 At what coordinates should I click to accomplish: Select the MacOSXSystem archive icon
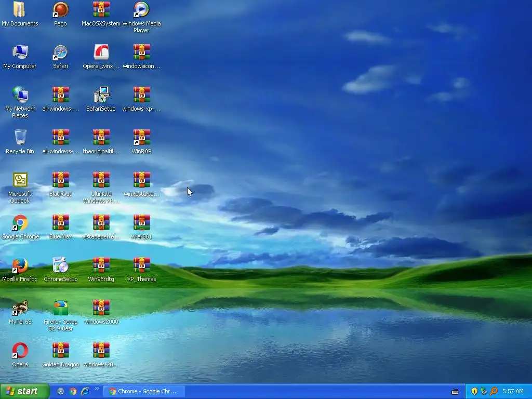coord(101,9)
